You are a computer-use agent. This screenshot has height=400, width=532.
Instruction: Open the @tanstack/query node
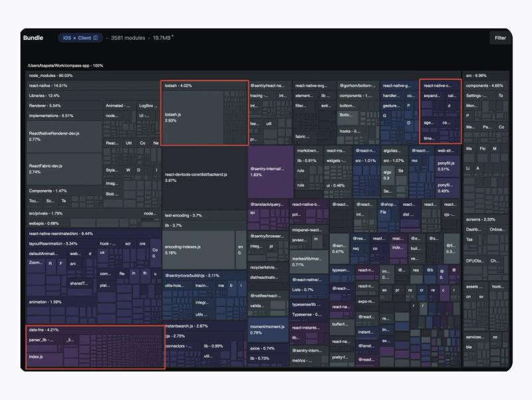(268, 205)
